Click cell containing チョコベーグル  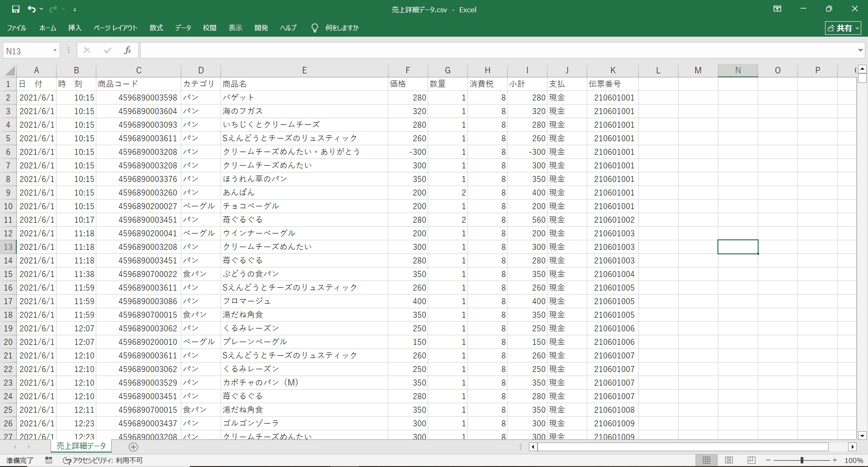304,206
